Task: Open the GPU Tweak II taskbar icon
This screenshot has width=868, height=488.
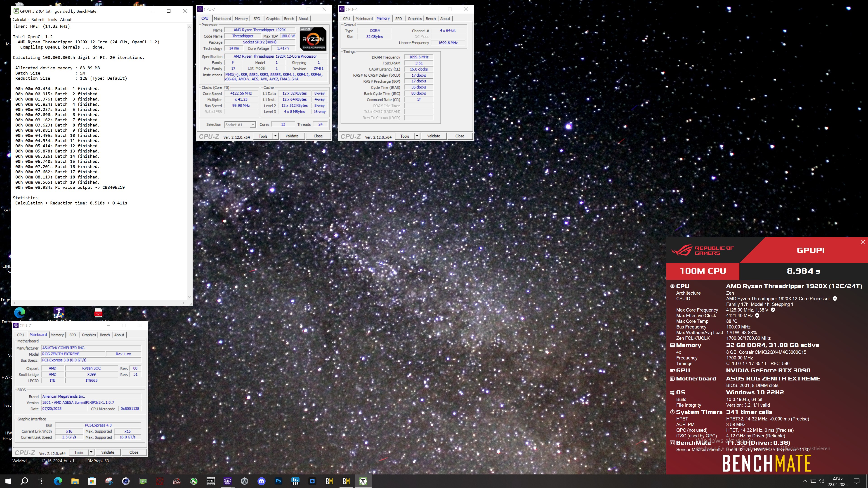Action: point(177,481)
